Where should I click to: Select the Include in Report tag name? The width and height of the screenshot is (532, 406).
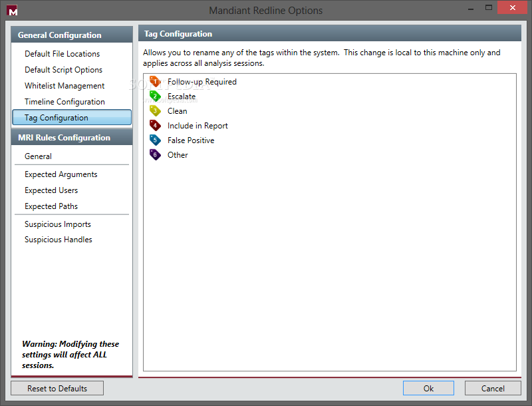(198, 126)
